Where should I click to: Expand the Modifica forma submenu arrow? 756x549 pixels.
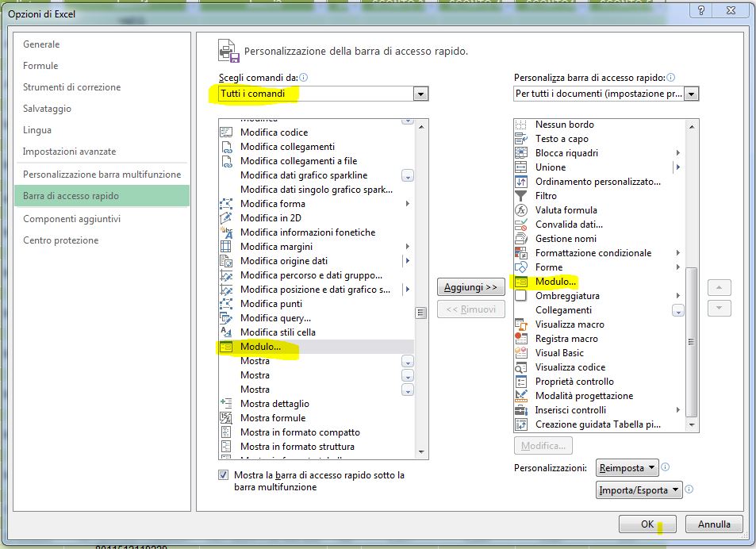[x=408, y=203]
